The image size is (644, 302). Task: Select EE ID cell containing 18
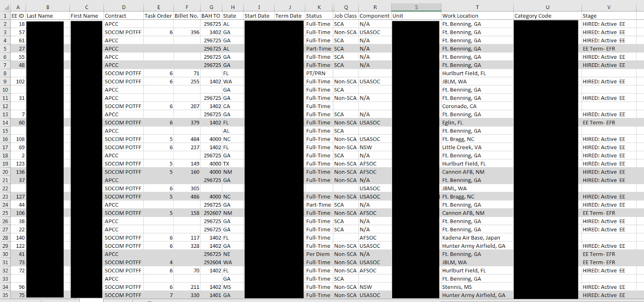[18, 24]
